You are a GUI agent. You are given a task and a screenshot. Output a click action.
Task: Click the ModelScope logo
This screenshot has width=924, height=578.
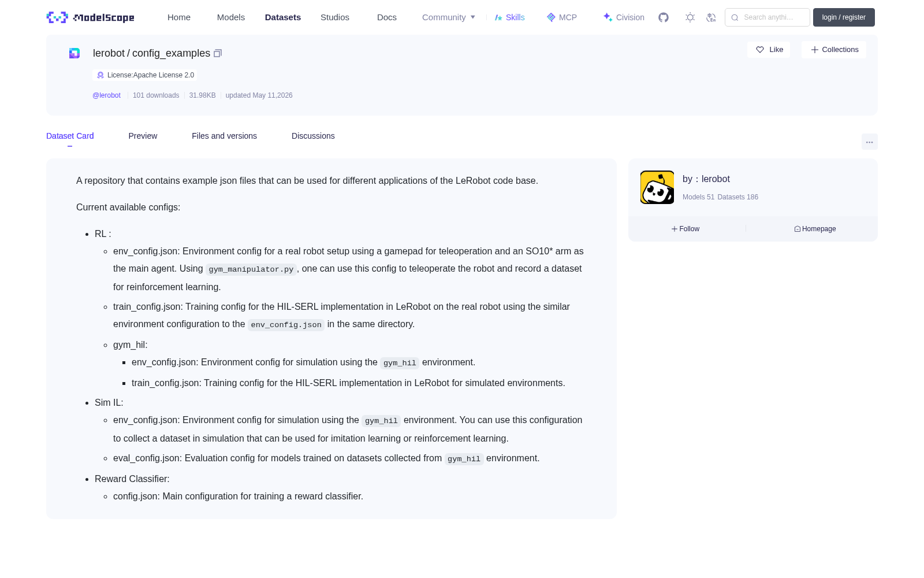(x=90, y=17)
